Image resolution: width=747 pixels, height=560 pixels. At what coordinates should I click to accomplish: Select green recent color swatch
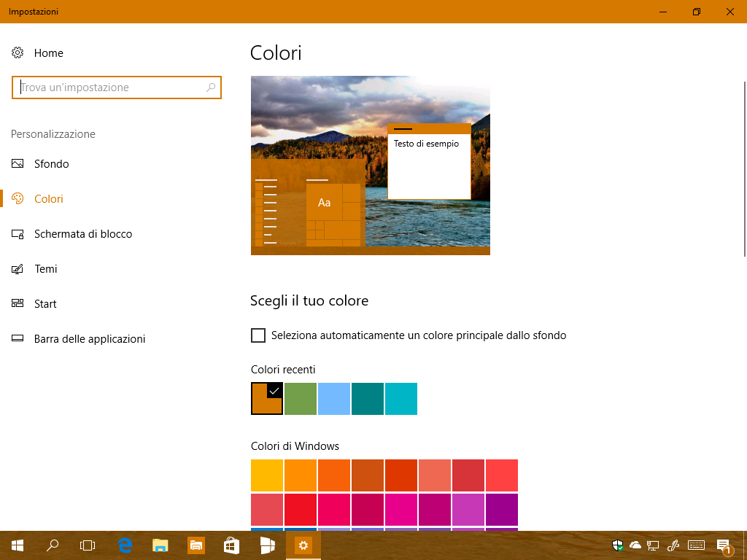(x=301, y=399)
